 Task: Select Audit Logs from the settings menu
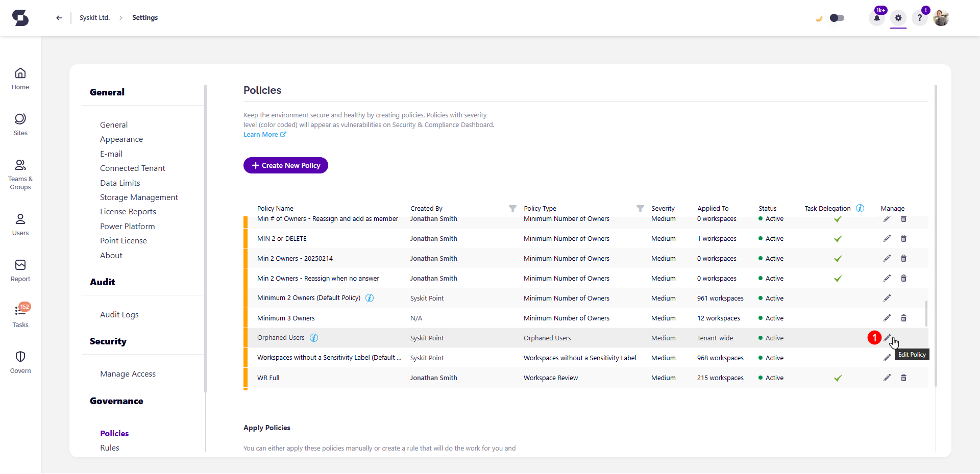click(119, 315)
